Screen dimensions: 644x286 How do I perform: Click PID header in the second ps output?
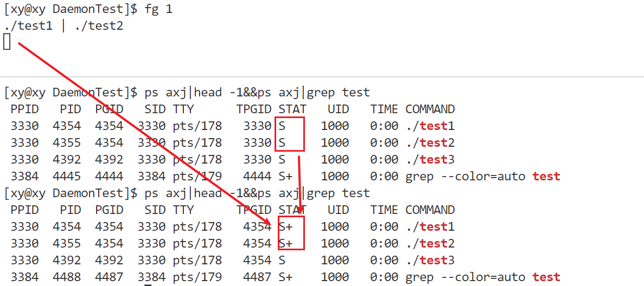[71, 210]
